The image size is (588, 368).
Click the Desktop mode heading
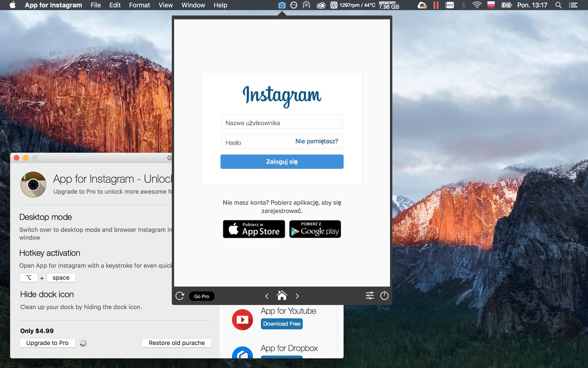click(45, 217)
